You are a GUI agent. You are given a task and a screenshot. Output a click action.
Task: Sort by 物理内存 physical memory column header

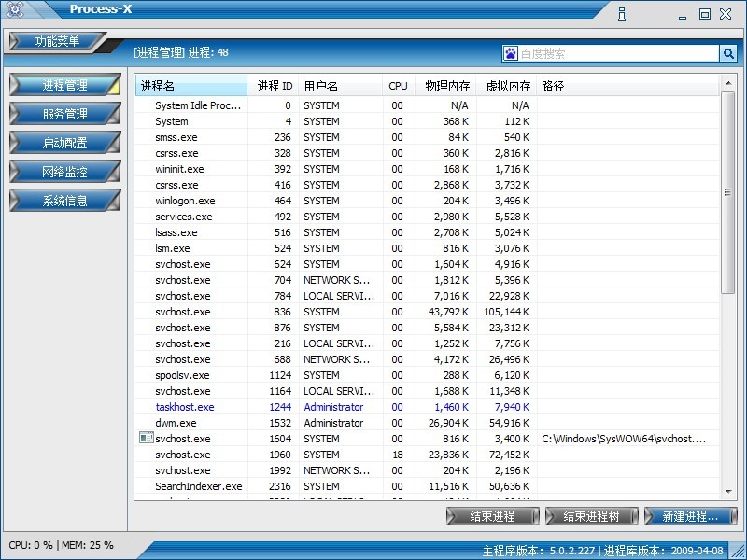tap(444, 86)
